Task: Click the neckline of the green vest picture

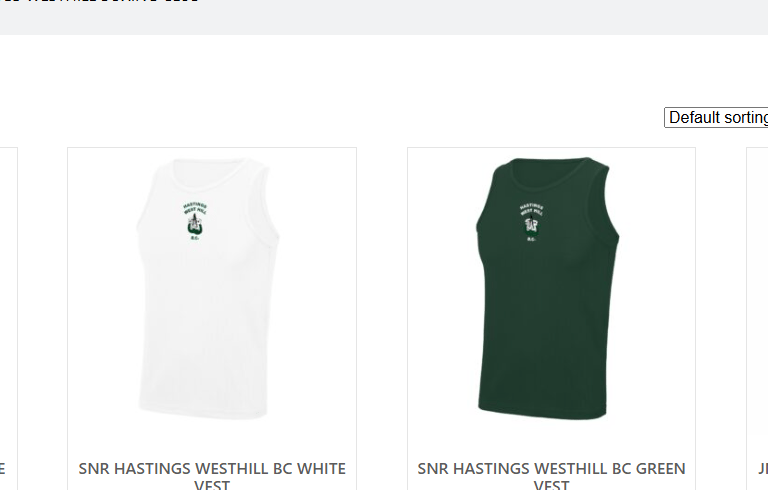Action: tap(551, 174)
